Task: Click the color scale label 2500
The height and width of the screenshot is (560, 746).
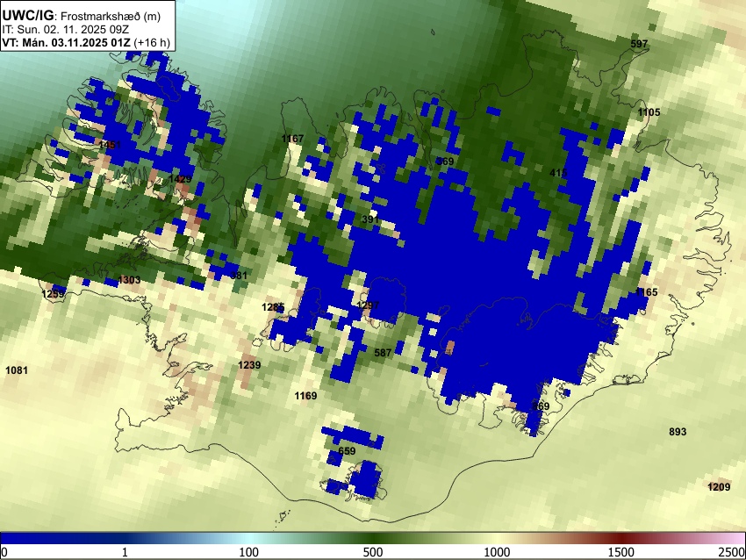Action: (732, 552)
